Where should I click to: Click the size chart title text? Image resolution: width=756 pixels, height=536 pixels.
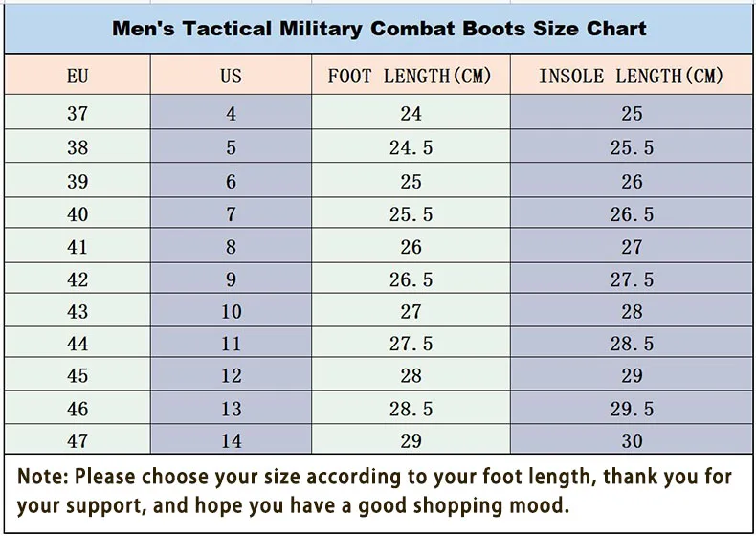click(379, 28)
